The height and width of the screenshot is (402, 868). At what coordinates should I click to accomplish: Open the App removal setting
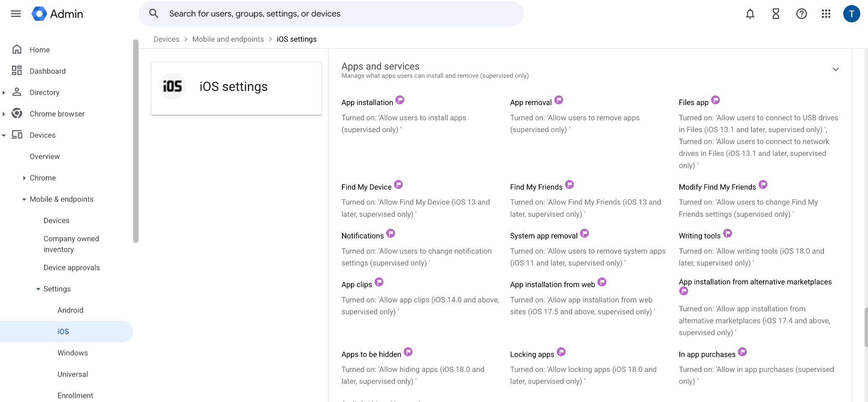point(531,103)
